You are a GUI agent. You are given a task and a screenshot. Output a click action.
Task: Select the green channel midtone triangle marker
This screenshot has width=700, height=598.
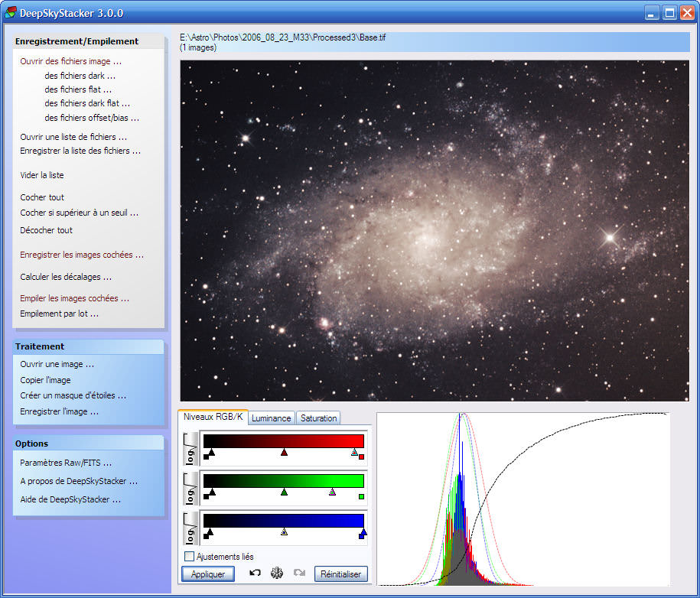point(284,492)
